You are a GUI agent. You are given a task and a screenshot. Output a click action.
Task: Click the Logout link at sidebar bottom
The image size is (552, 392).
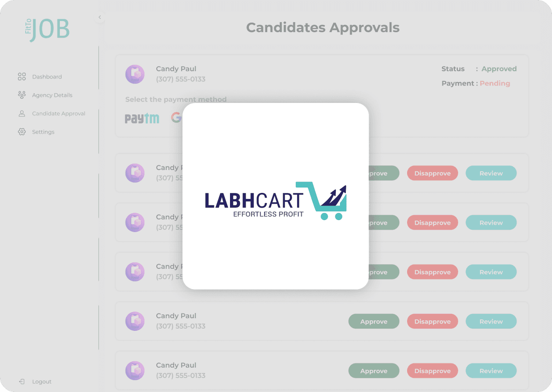coord(42,381)
